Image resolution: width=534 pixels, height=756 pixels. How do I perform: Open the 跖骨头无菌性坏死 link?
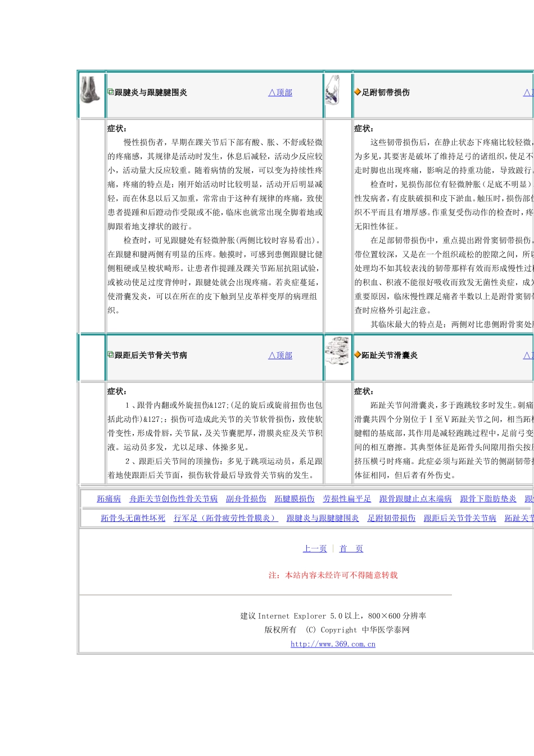tap(133, 519)
